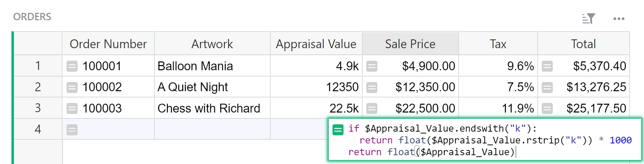Select row number 4

[38, 129]
